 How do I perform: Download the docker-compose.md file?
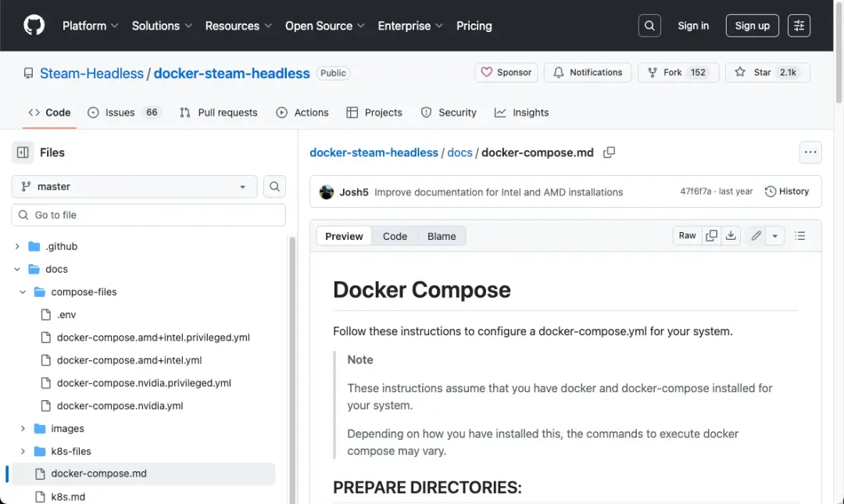(x=731, y=235)
